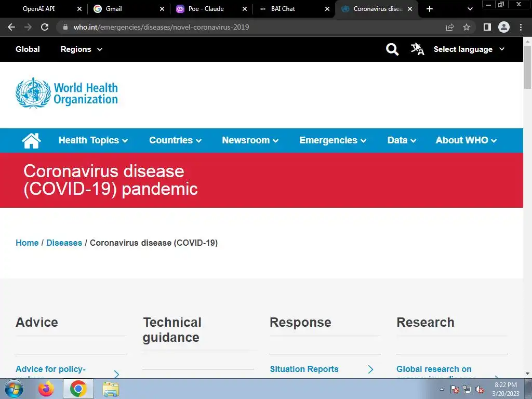Click the WHO site search magnifier

coord(392,49)
